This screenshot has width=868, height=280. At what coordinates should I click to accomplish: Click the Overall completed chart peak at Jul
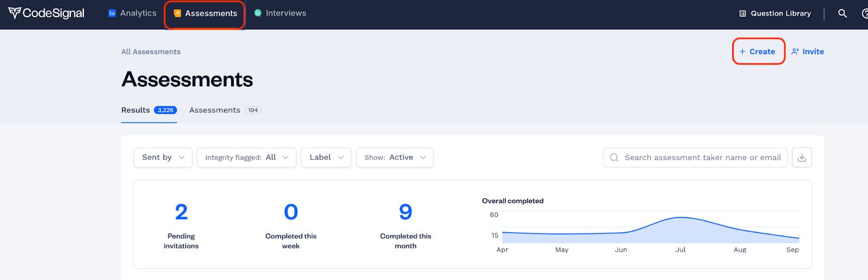(680, 218)
